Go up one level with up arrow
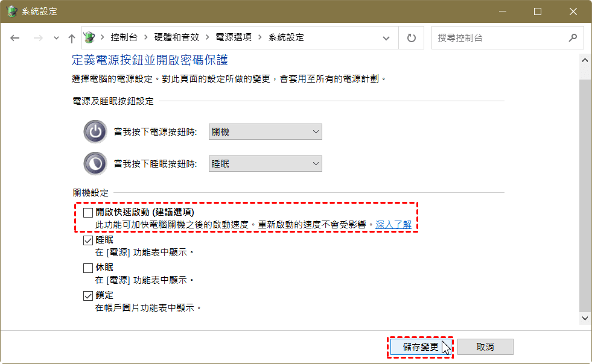This screenshot has width=592, height=364. coord(72,38)
